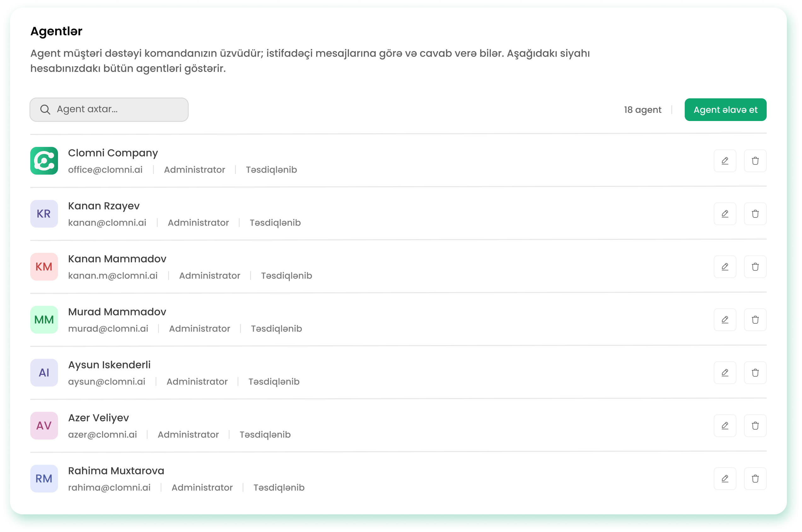Select the name 'Aysun Iskenderli'

[x=109, y=365]
